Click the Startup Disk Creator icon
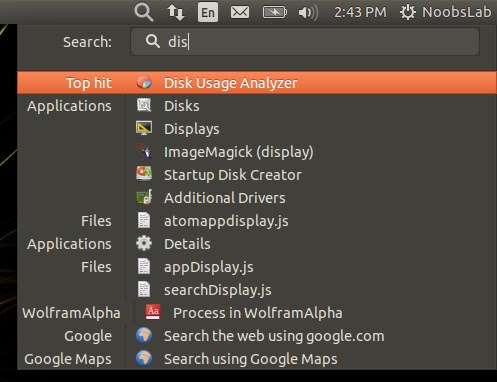 pyautogui.click(x=144, y=174)
